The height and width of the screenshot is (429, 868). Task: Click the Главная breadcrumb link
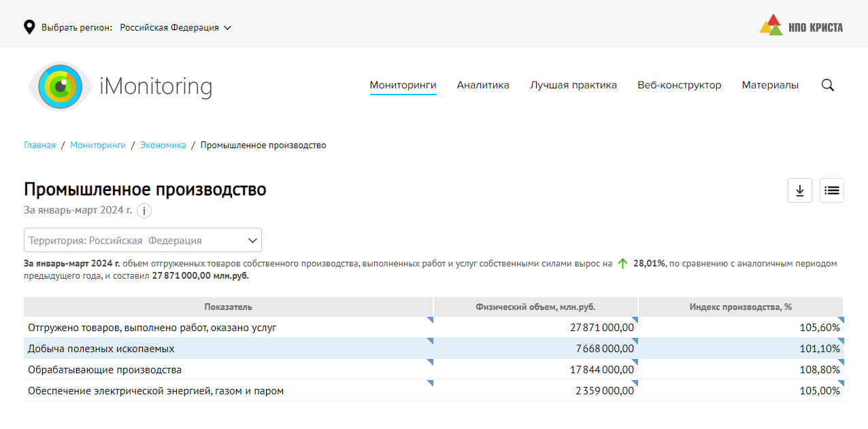[x=39, y=145]
